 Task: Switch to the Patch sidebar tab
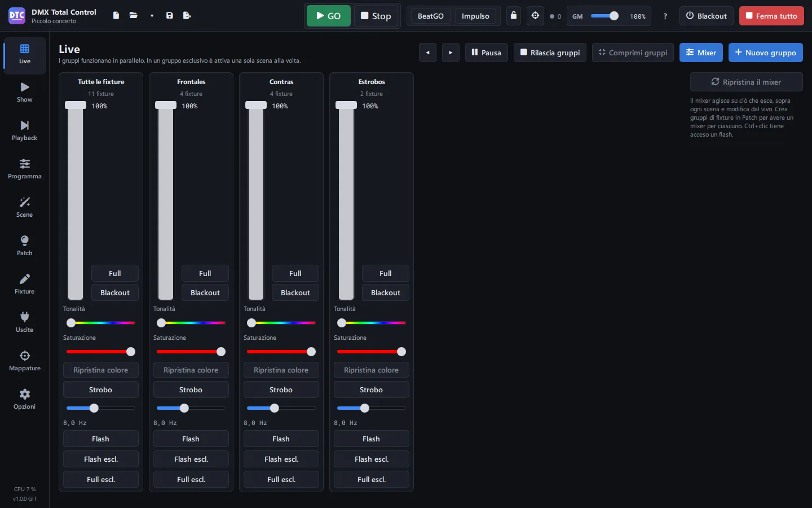(x=25, y=246)
